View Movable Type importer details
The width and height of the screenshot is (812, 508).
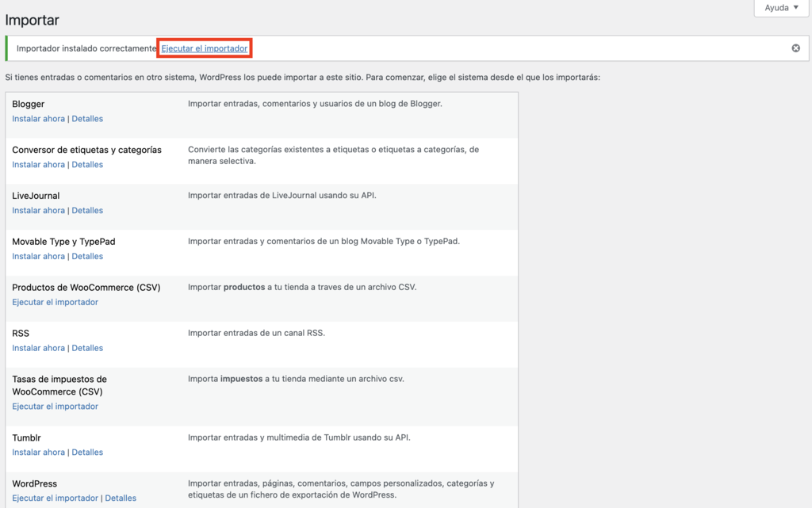click(x=87, y=256)
